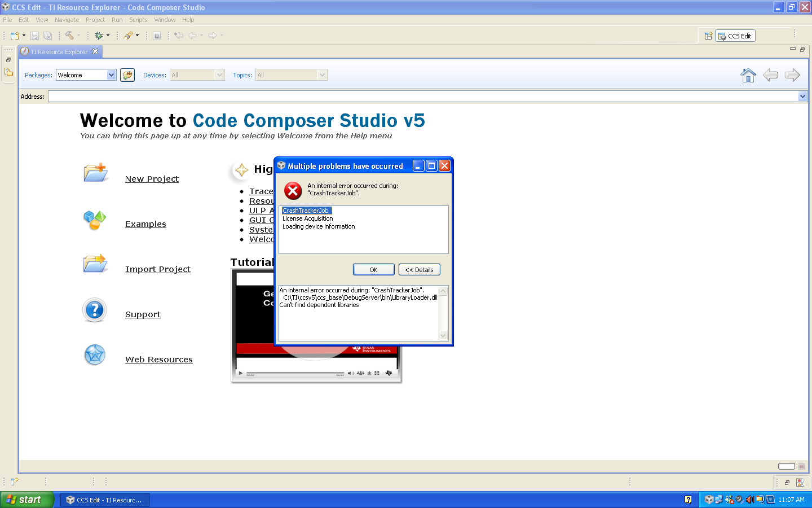The image size is (812, 508).
Task: Switch to the CCS Edit perspective
Action: 735,36
